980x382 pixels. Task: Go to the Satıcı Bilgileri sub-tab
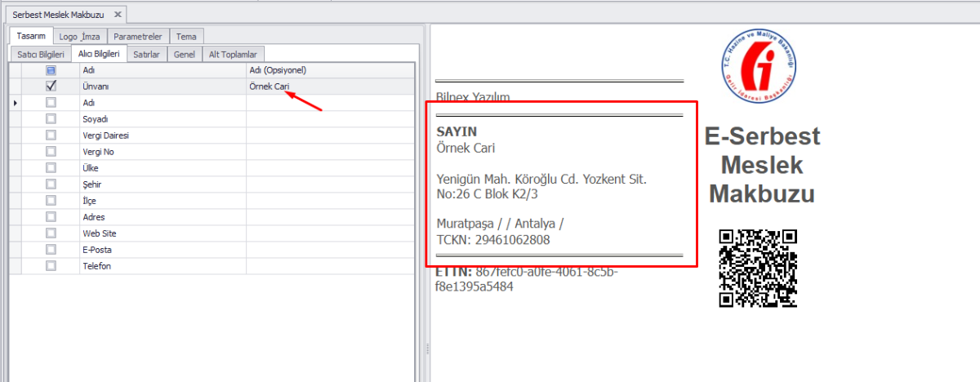tap(40, 55)
